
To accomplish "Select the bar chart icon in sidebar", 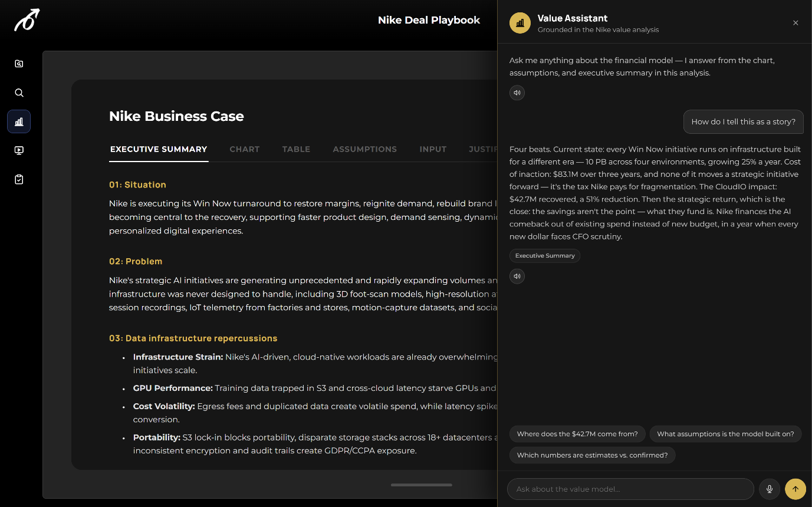I will coord(19,121).
